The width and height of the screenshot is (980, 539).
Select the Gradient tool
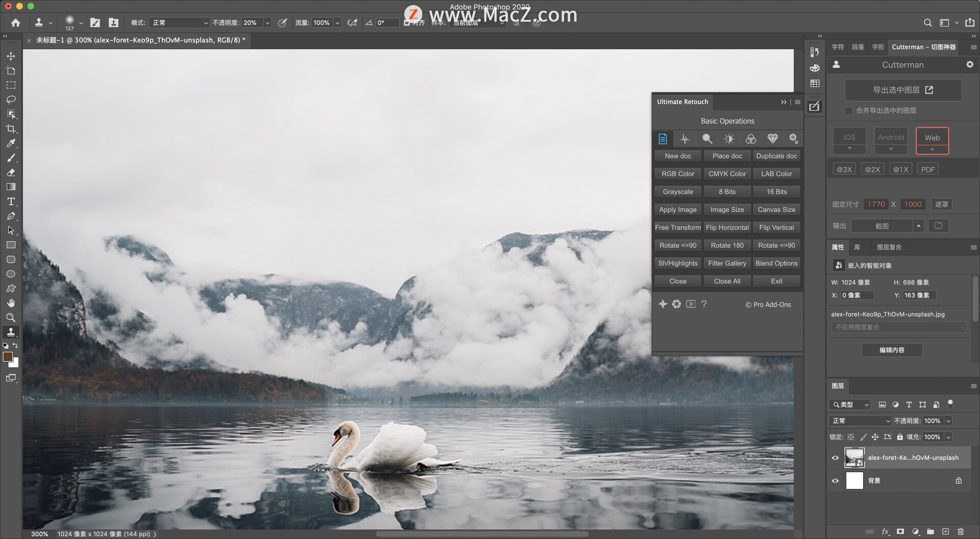(x=11, y=187)
